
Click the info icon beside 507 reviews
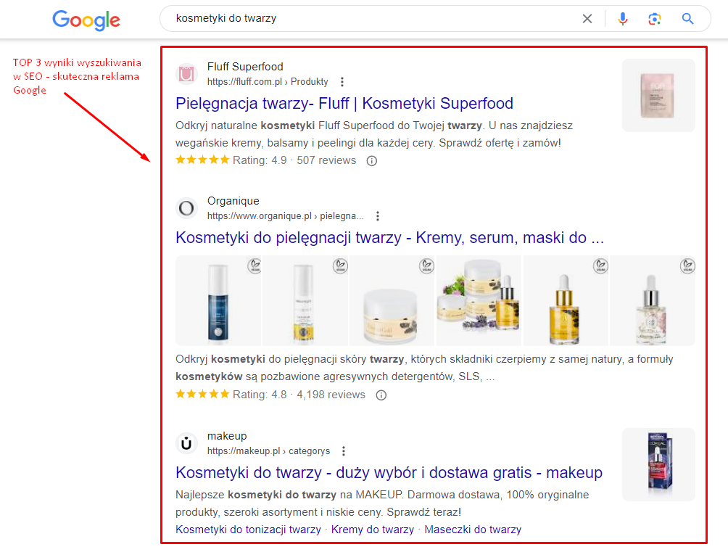pyautogui.click(x=371, y=160)
